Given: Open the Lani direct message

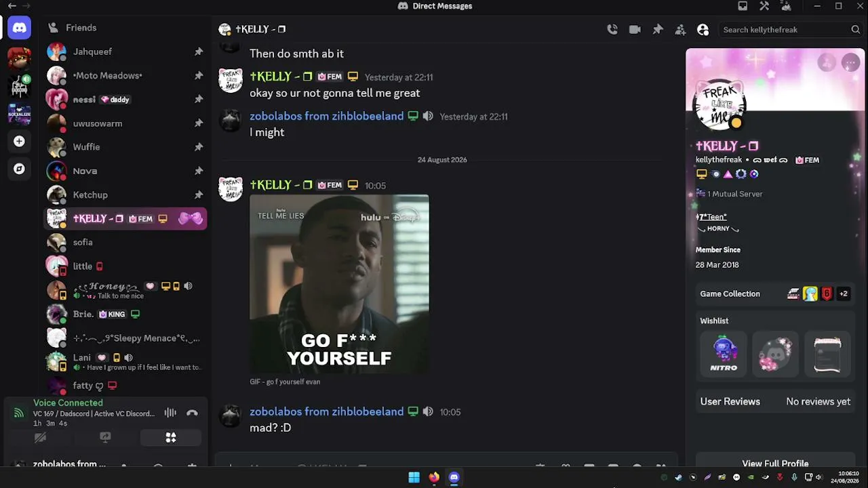Looking at the screenshot, I should point(125,361).
